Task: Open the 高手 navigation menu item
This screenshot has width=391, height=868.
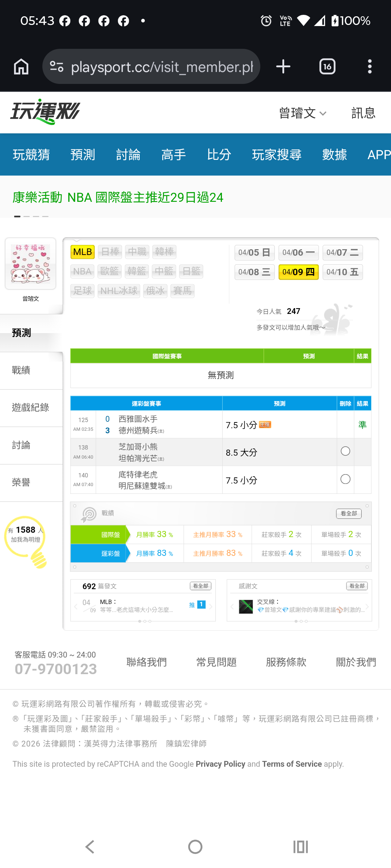Action: (x=173, y=155)
